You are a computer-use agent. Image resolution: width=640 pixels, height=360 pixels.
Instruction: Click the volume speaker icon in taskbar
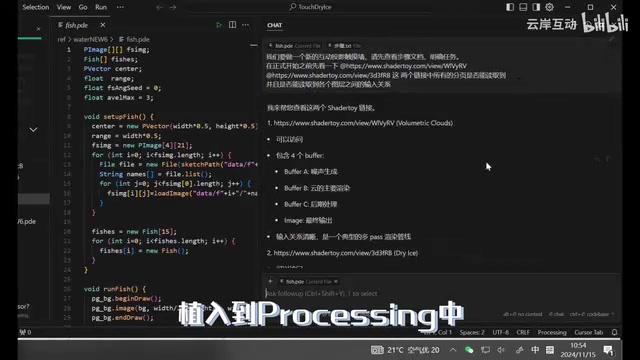(x=501, y=350)
